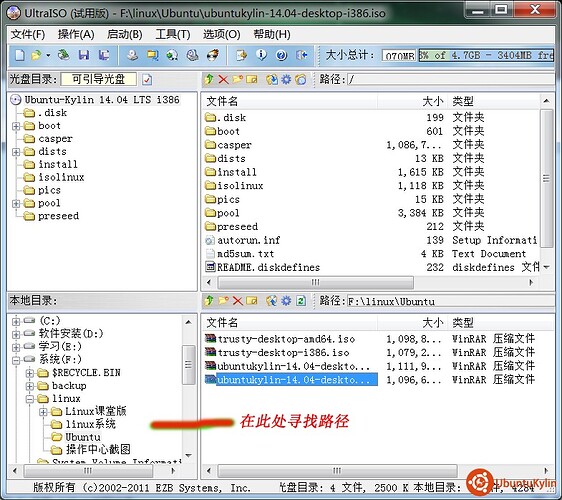562x500 pixels.
Task: Click the blue Help question-mark icon
Action: pos(282,56)
